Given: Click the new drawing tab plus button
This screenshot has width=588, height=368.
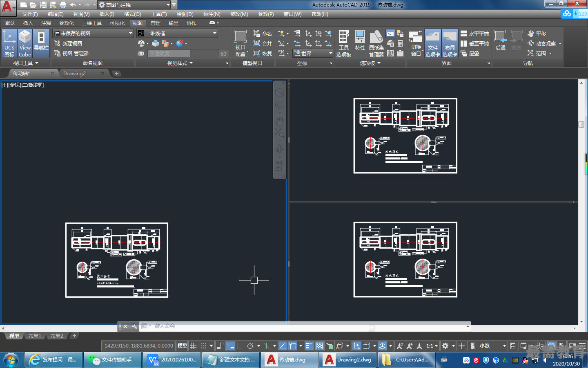Looking at the screenshot, I should (x=116, y=73).
